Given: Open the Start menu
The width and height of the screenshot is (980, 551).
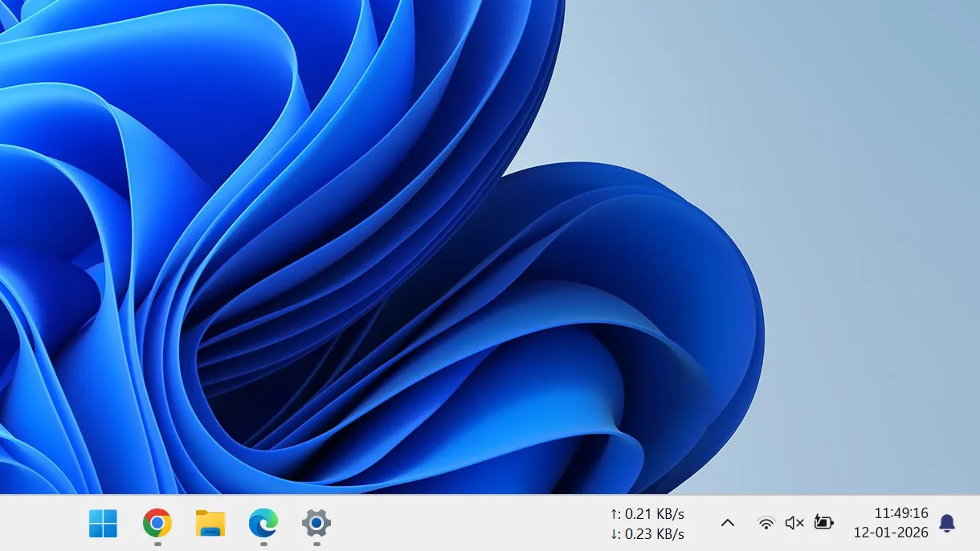Looking at the screenshot, I should coord(102,524).
